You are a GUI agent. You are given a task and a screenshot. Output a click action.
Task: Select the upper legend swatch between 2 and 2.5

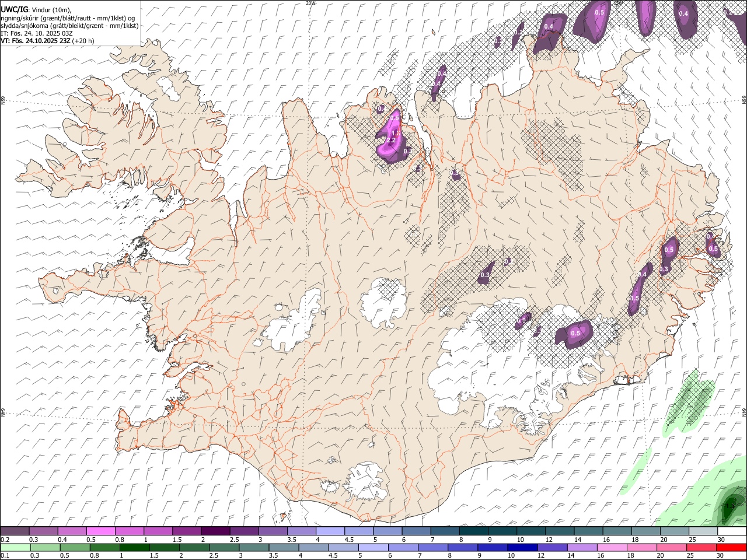(x=215, y=531)
